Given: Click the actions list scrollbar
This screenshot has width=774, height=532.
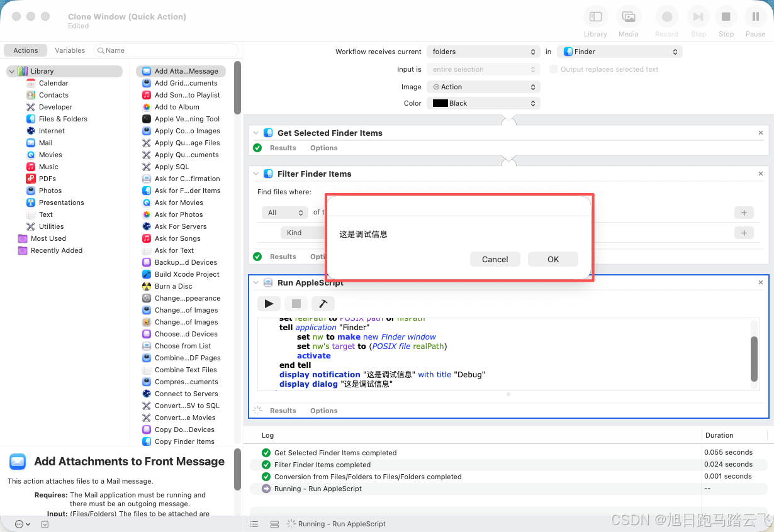Looking at the screenshot, I should tap(237, 88).
